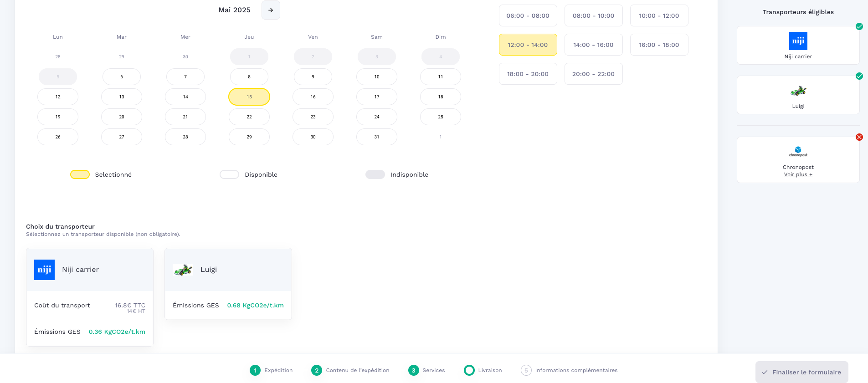Screen dimensions: 868x383
Task: Select date 16 in the calendar
Action: (x=313, y=97)
